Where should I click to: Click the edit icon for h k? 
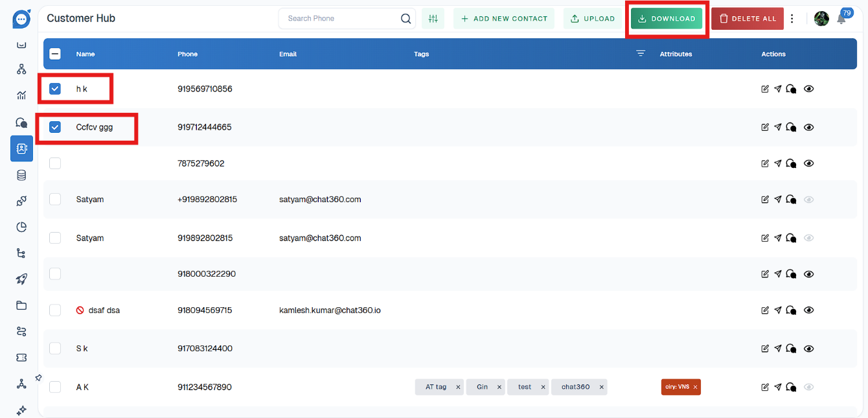pyautogui.click(x=765, y=89)
